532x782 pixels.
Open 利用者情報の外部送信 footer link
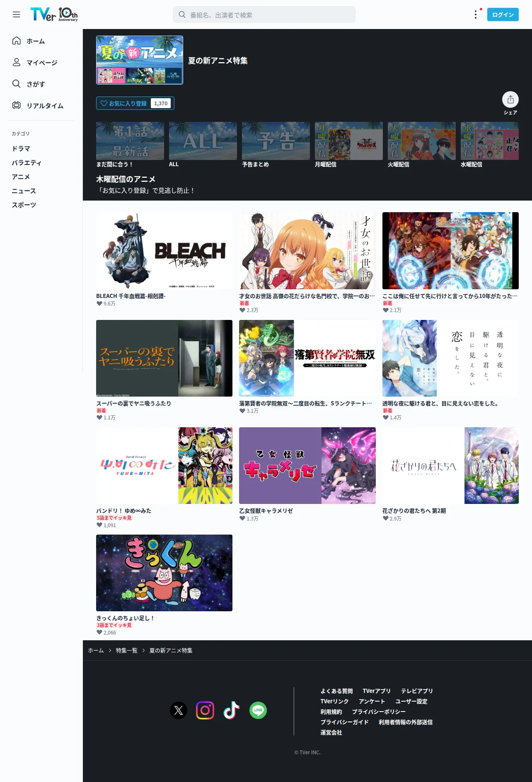(x=406, y=722)
